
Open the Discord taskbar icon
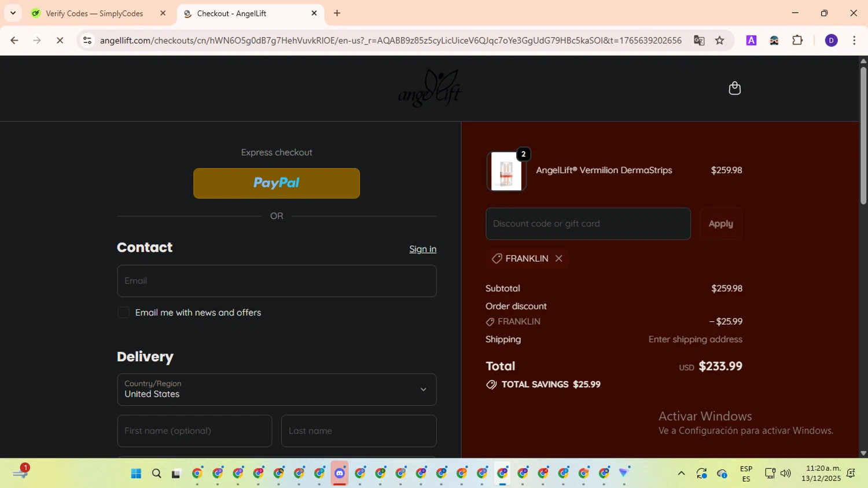point(340,474)
